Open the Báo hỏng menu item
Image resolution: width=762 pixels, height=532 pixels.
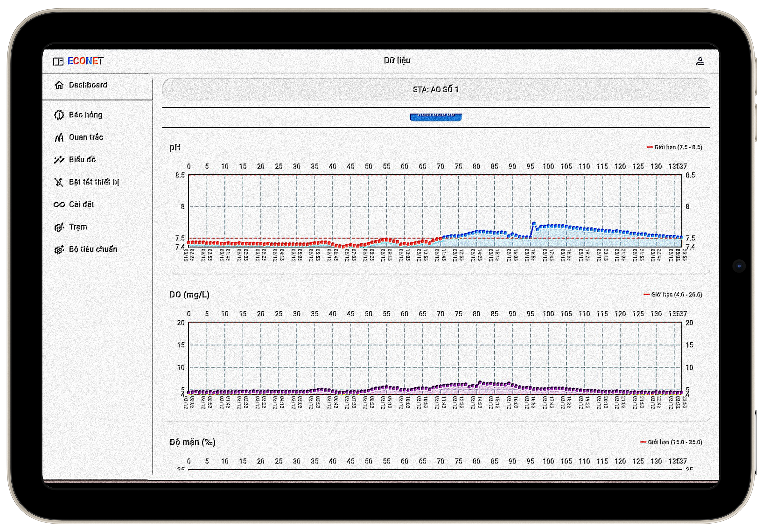(86, 115)
